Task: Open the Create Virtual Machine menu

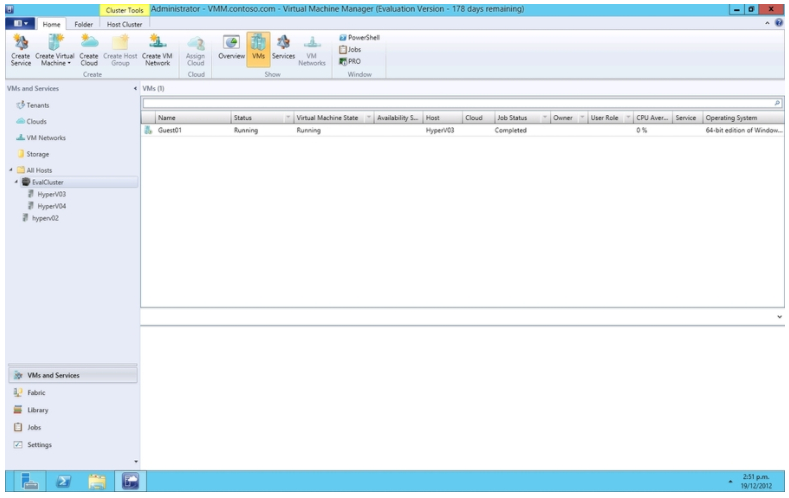Action: (x=54, y=50)
